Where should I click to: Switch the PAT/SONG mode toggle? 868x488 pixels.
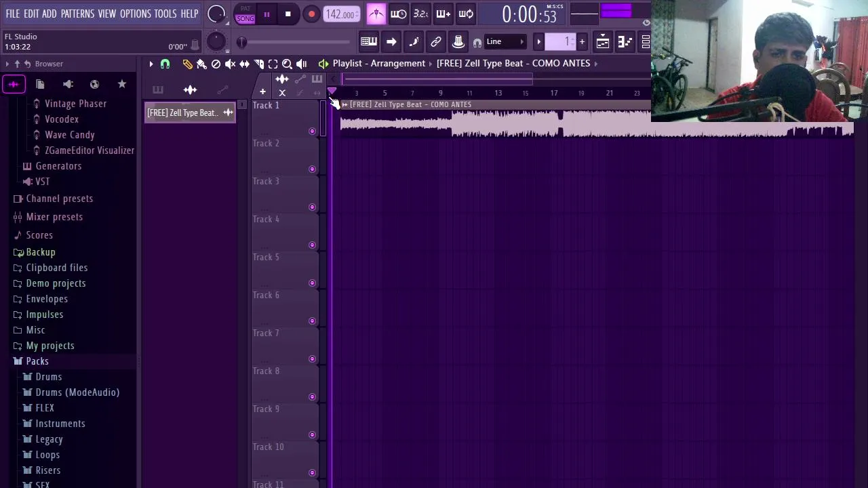(245, 14)
